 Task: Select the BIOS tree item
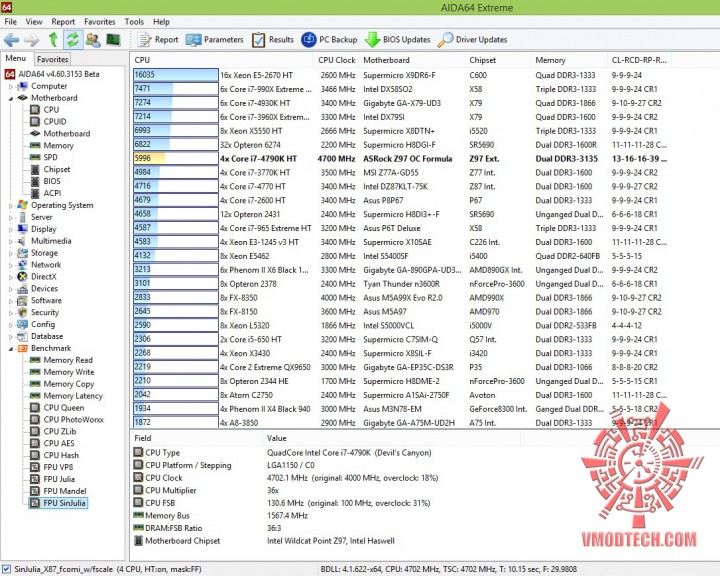point(52,181)
